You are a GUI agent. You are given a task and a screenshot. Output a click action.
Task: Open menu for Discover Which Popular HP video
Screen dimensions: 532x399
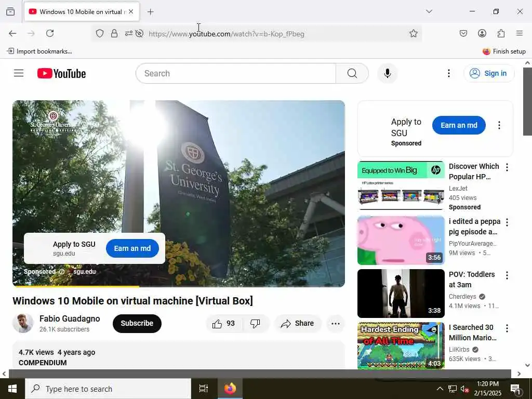point(507,167)
